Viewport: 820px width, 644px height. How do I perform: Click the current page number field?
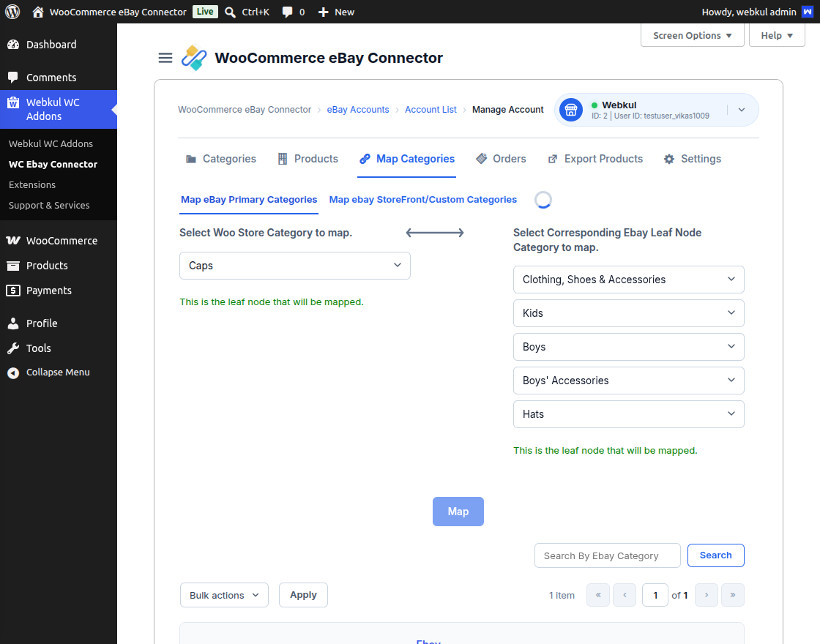point(655,596)
